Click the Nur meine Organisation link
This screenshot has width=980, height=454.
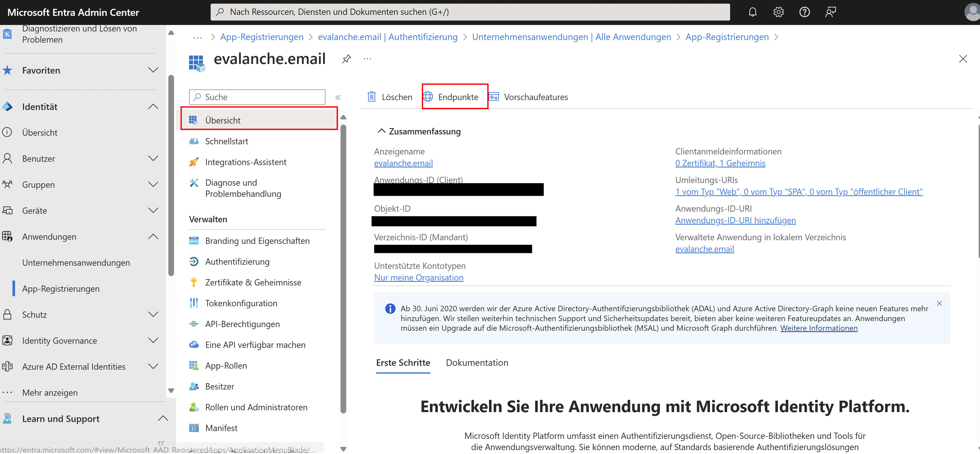[x=418, y=277]
